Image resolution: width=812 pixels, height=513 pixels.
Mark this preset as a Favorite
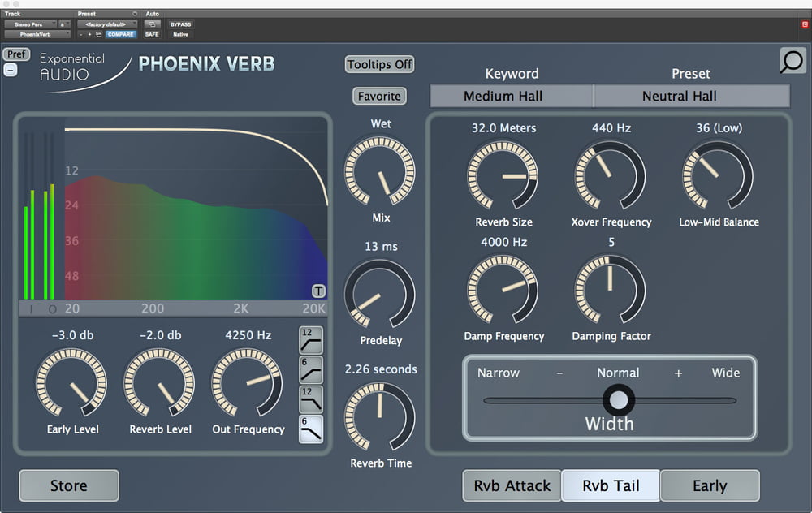(378, 96)
